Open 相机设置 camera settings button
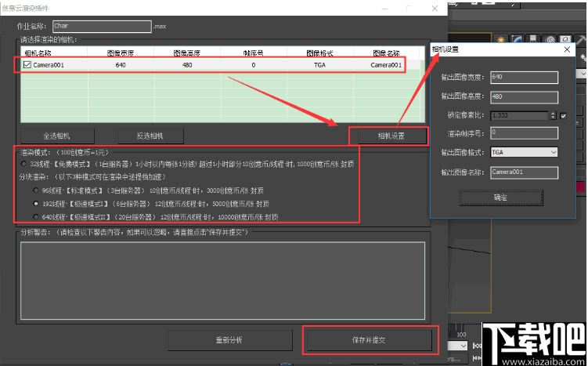The height and width of the screenshot is (366, 588). (391, 136)
